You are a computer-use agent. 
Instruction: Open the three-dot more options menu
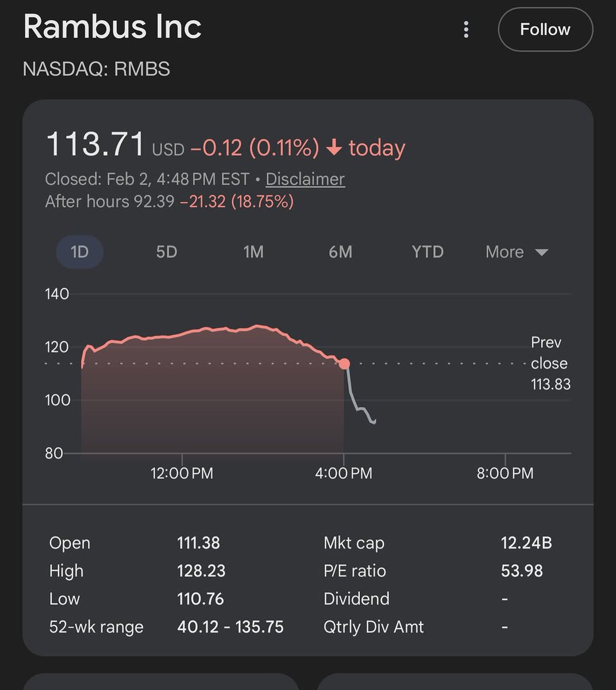point(466,30)
